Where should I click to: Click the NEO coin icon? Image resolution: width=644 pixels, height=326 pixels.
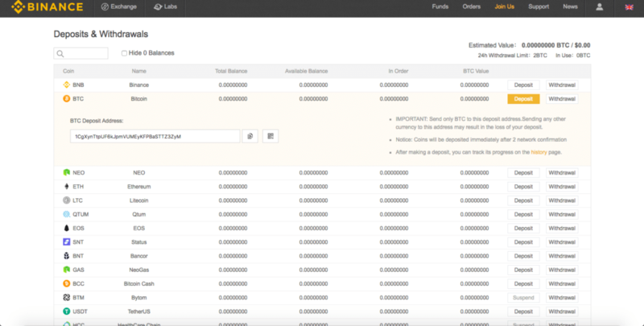pyautogui.click(x=67, y=172)
